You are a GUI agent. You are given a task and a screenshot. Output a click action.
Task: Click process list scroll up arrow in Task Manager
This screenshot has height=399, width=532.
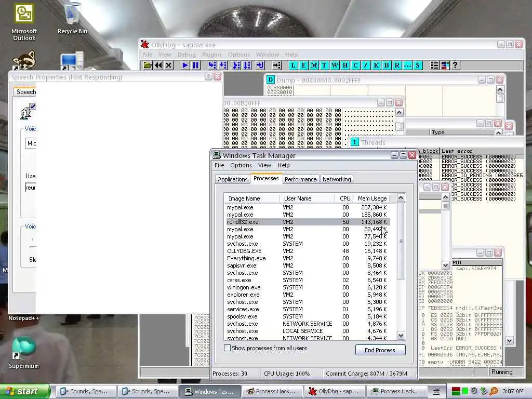401,198
